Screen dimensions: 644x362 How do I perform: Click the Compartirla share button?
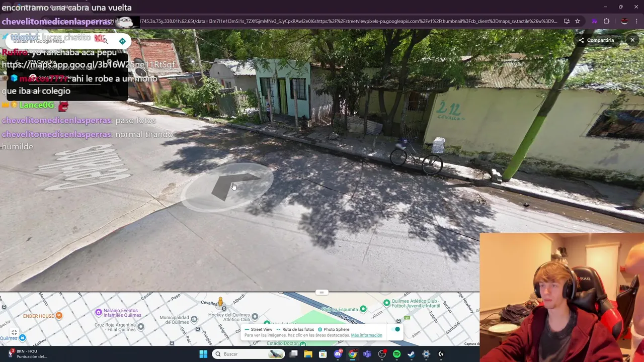pos(596,40)
